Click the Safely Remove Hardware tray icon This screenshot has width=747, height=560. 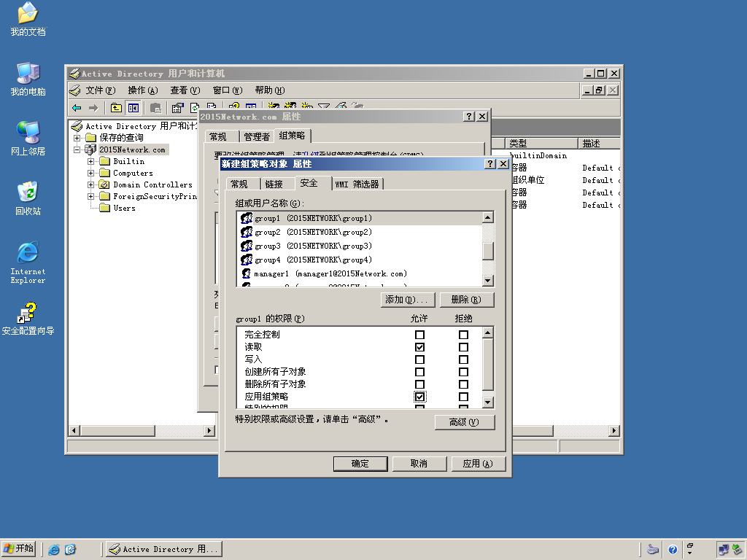(737, 550)
